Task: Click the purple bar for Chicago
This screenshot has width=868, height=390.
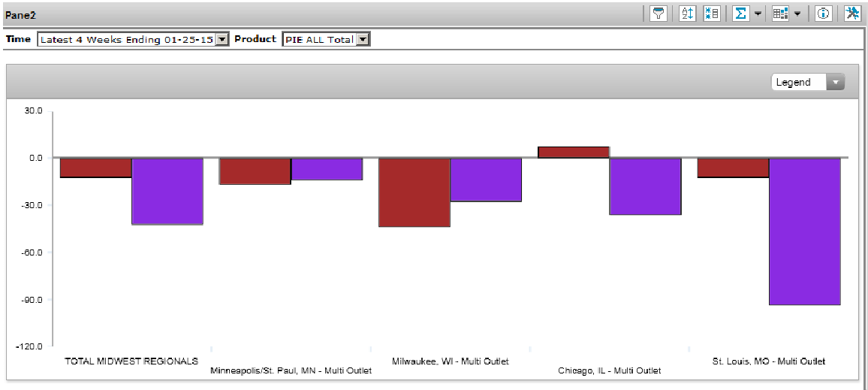Action: pyautogui.click(x=645, y=186)
